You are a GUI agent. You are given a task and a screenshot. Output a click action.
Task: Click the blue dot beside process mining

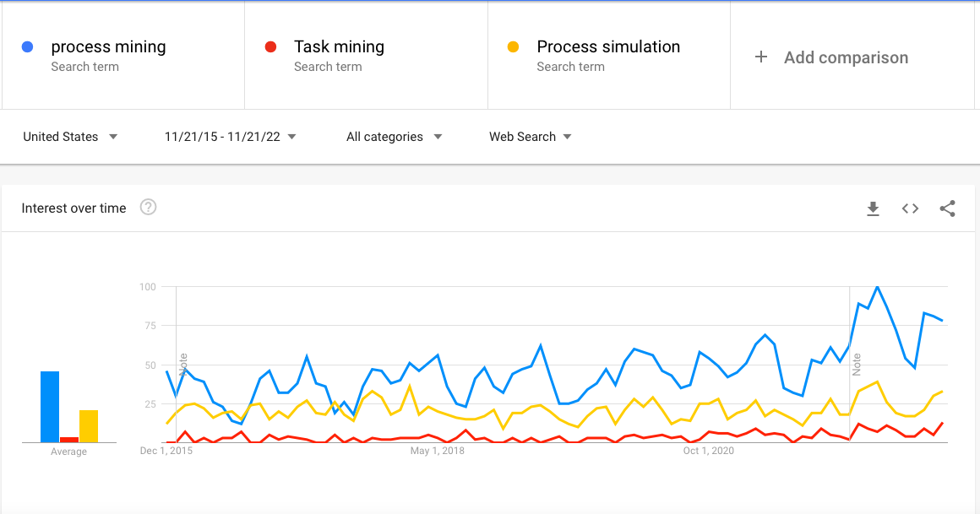26,46
